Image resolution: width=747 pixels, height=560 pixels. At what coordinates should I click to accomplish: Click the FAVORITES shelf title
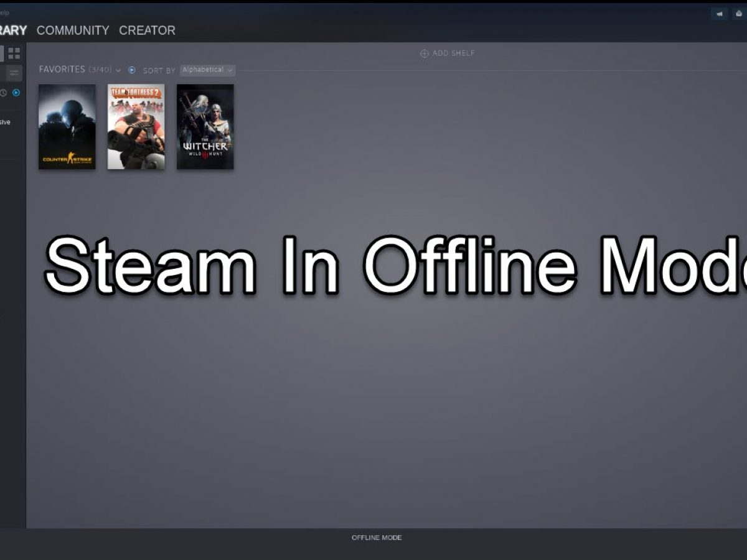62,70
